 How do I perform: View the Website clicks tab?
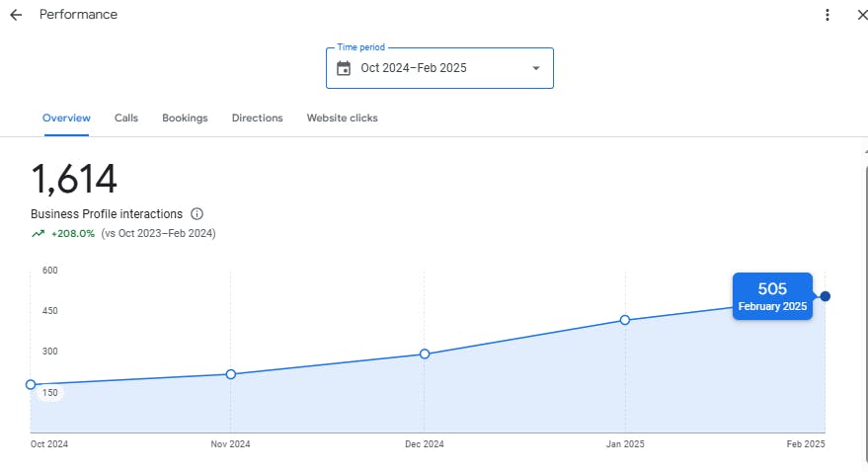[x=342, y=118]
